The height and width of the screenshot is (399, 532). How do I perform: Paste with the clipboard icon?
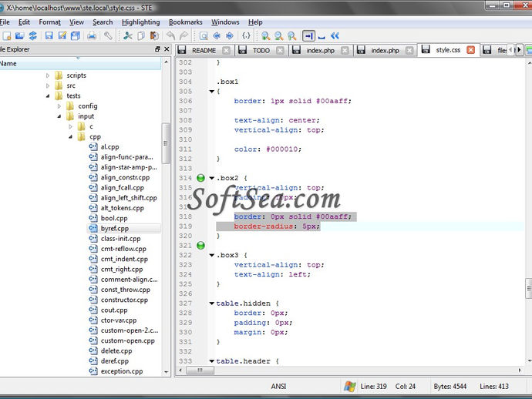click(154, 35)
